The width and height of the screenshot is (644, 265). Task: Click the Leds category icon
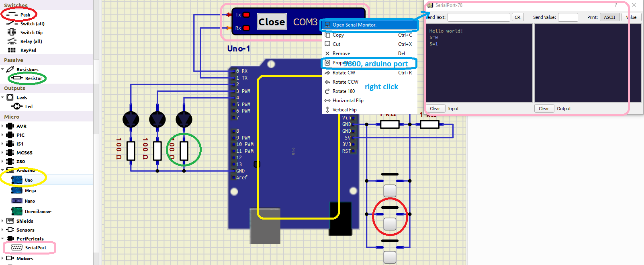(10, 98)
